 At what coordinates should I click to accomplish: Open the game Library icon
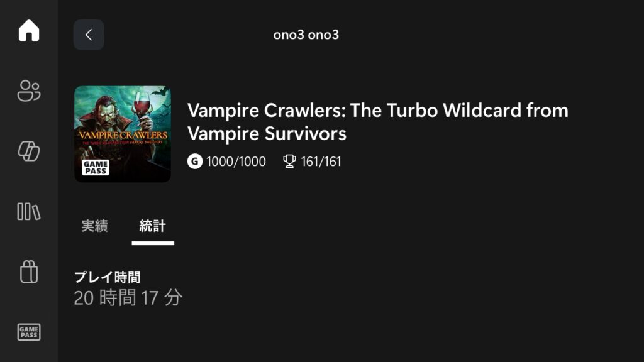[29, 212]
